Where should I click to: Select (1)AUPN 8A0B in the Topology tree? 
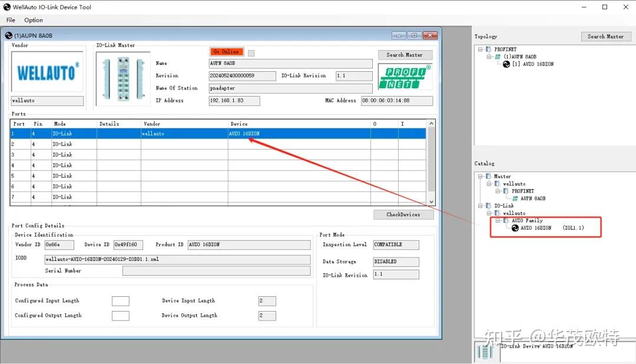(x=520, y=57)
